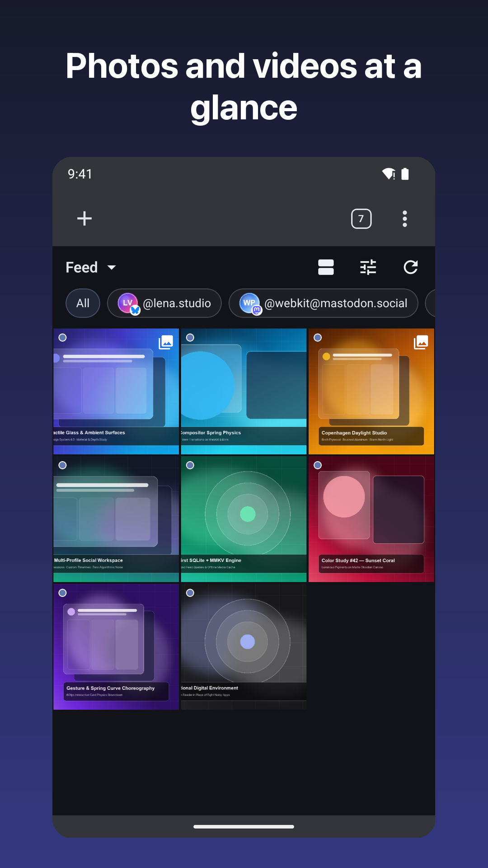Switch feed layout with the card view icon
Image resolution: width=488 pixels, height=868 pixels.
pos(326,267)
